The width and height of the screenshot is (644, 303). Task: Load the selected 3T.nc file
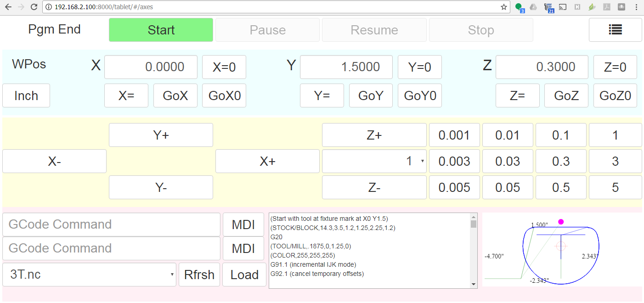pos(244,274)
